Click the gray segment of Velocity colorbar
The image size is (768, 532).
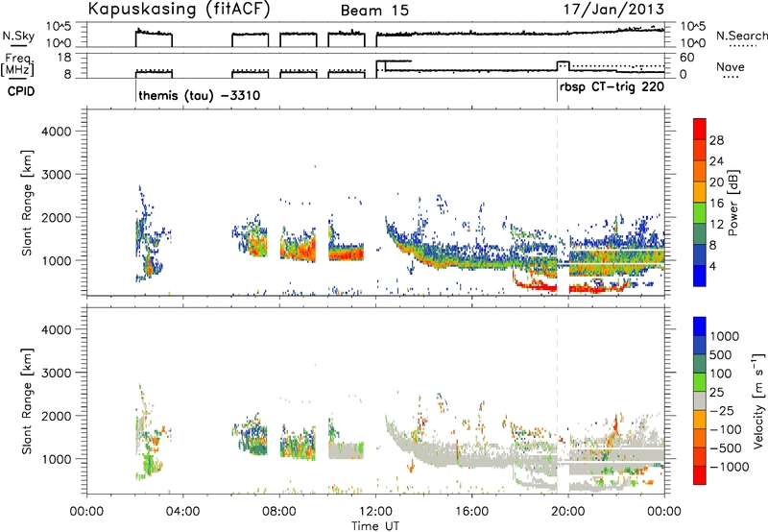tap(700, 400)
